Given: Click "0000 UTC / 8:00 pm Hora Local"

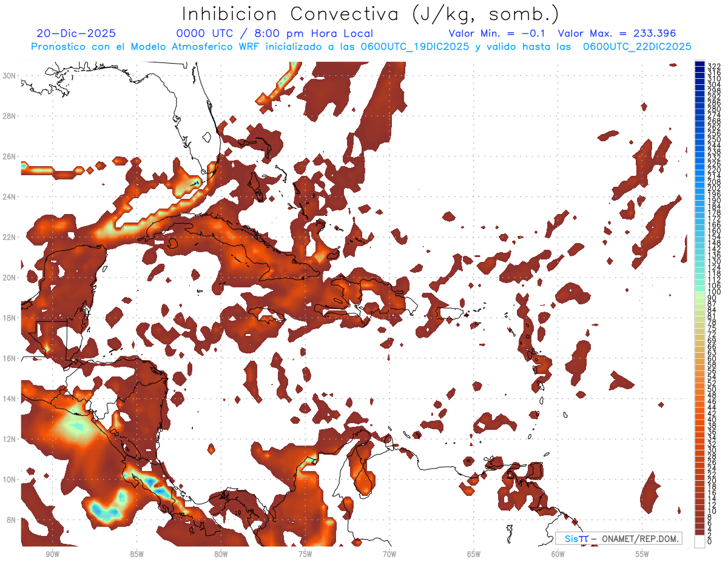Looking at the screenshot, I should tap(274, 34).
